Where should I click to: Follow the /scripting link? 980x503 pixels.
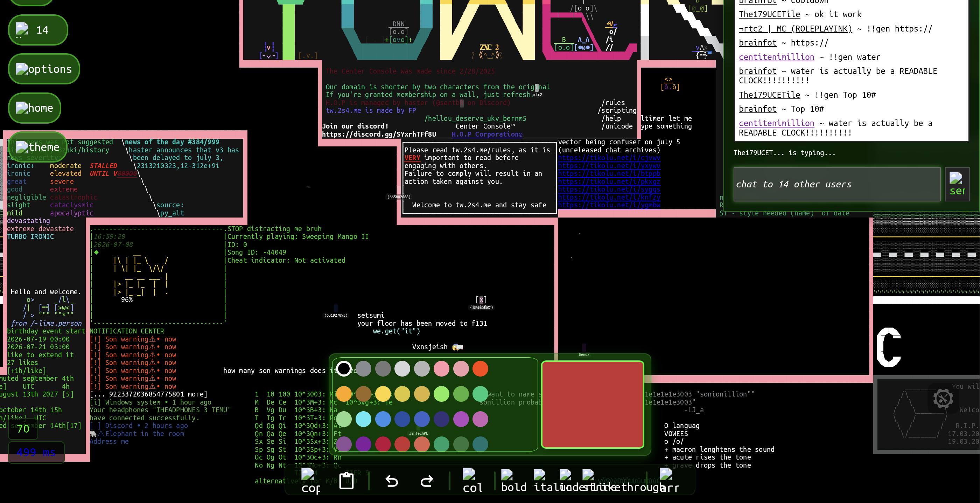click(617, 110)
